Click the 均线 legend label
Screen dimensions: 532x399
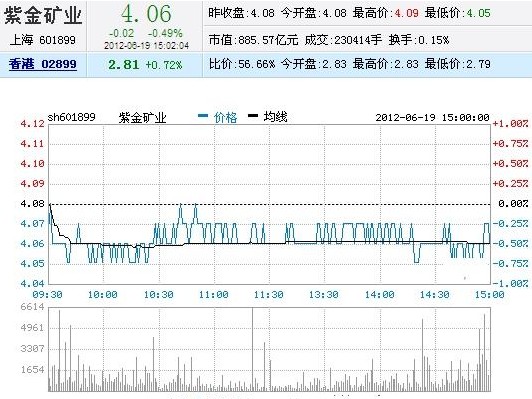[276, 117]
